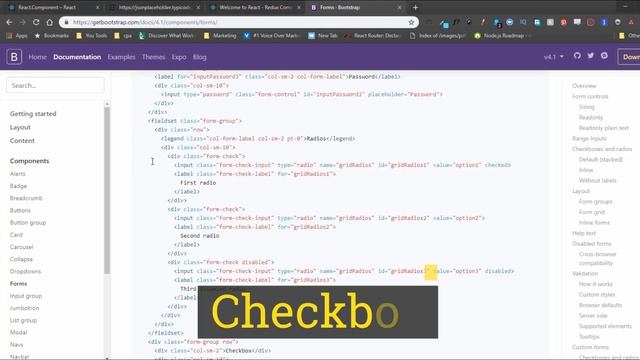Open Getting started sidebar section

pyautogui.click(x=33, y=114)
